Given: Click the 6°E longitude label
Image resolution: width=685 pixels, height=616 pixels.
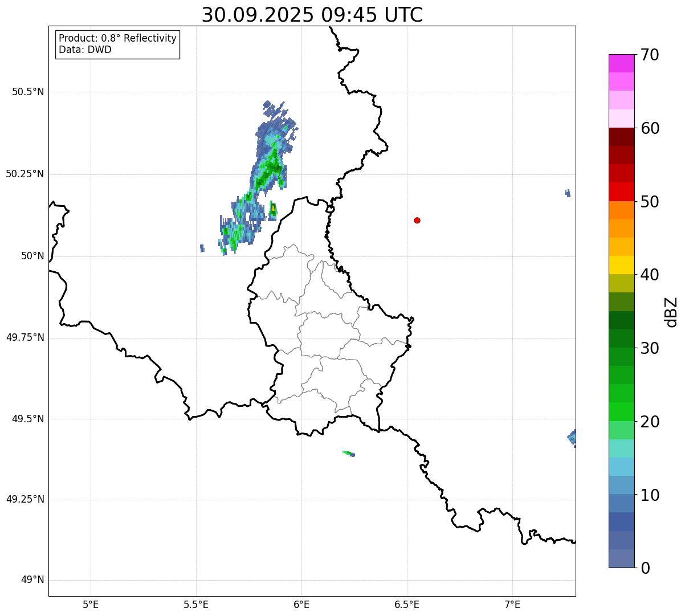Looking at the screenshot, I should (x=301, y=604).
